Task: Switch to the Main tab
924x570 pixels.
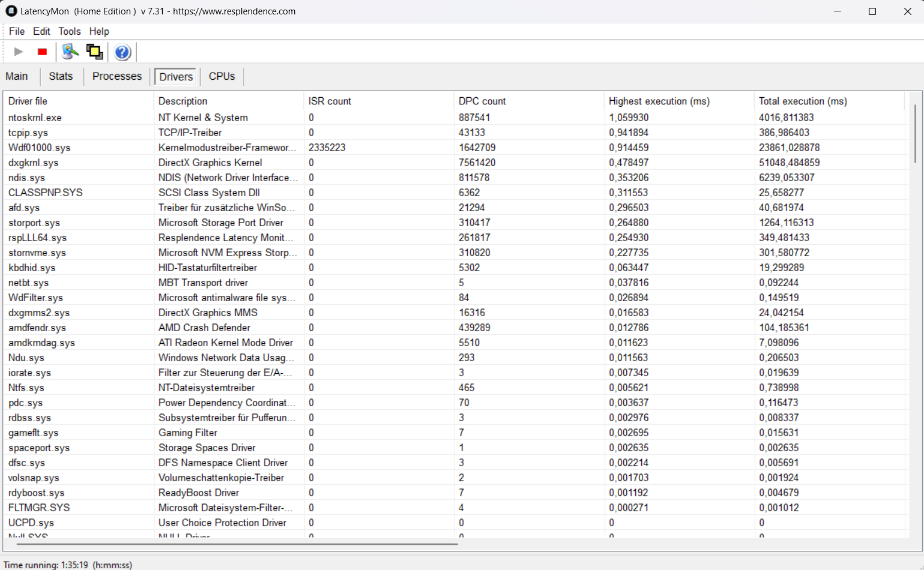Action: tap(17, 76)
